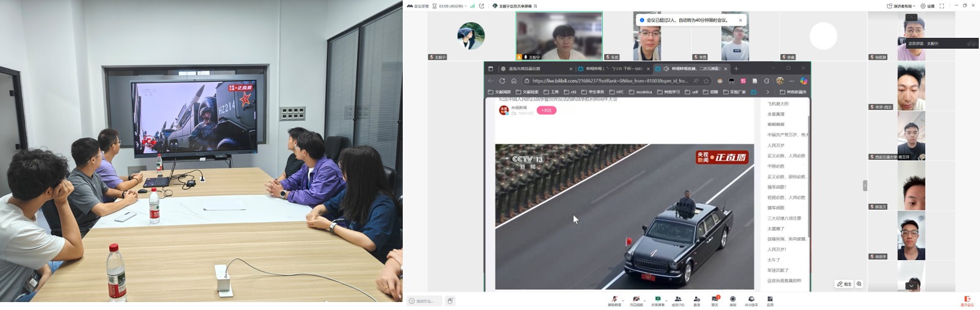Open the apps icon in toolbar
This screenshot has width=980, height=310.
[770, 299]
